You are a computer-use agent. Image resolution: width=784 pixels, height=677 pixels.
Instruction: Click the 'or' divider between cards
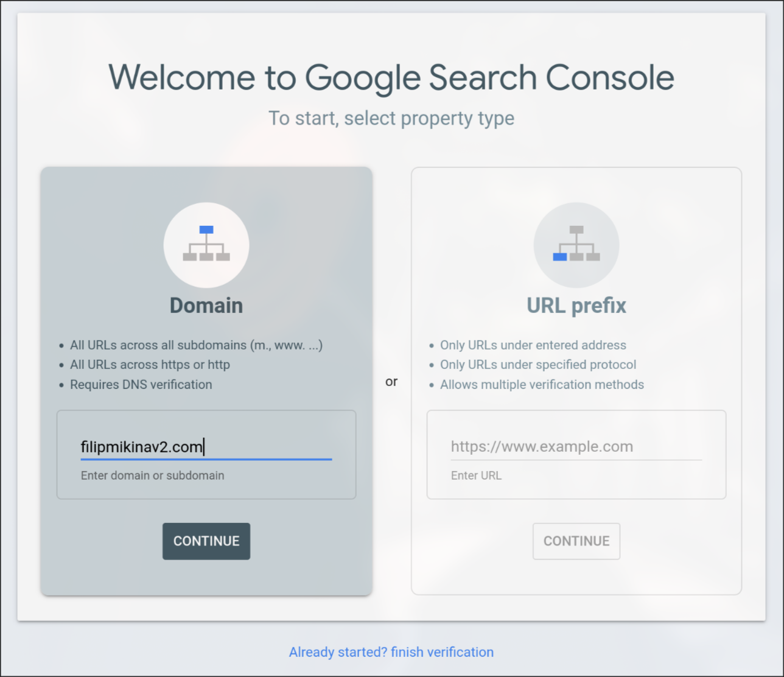pyautogui.click(x=391, y=381)
